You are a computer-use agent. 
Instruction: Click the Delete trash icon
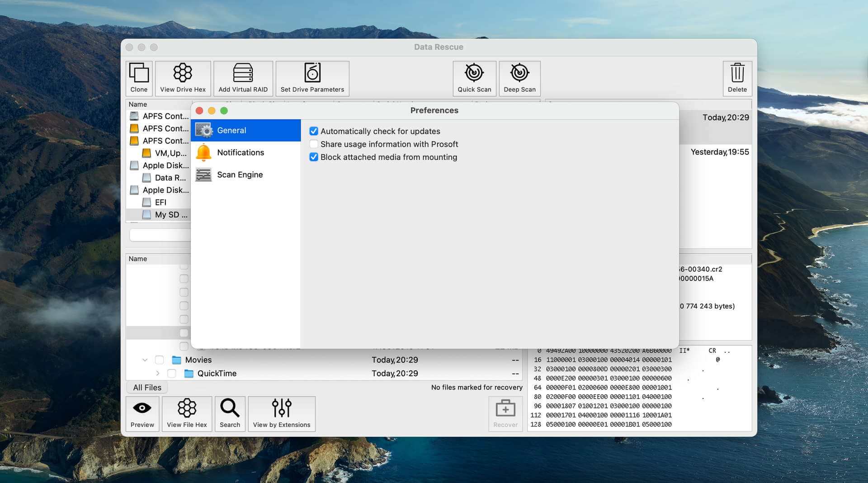click(737, 78)
